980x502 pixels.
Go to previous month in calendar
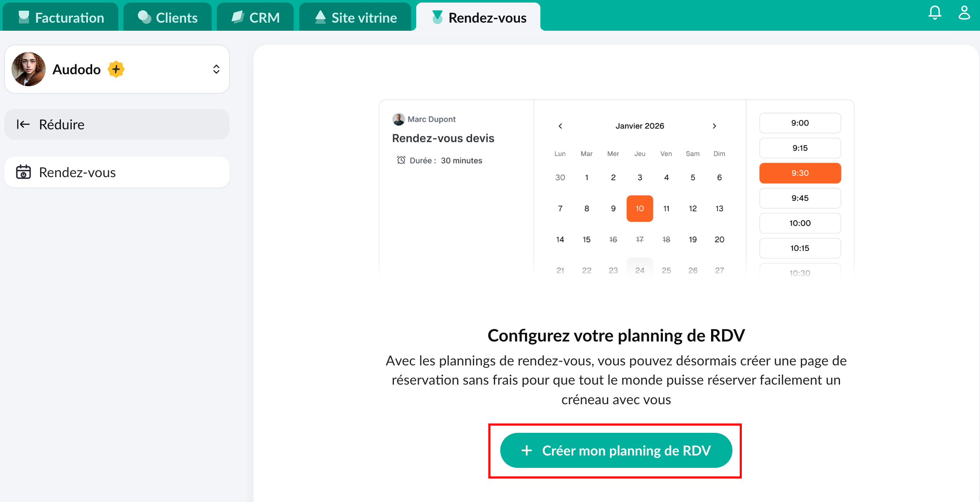[x=560, y=126]
